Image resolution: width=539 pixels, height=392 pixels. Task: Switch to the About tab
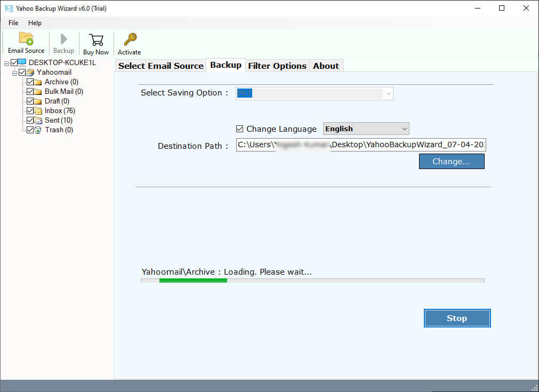coord(326,66)
